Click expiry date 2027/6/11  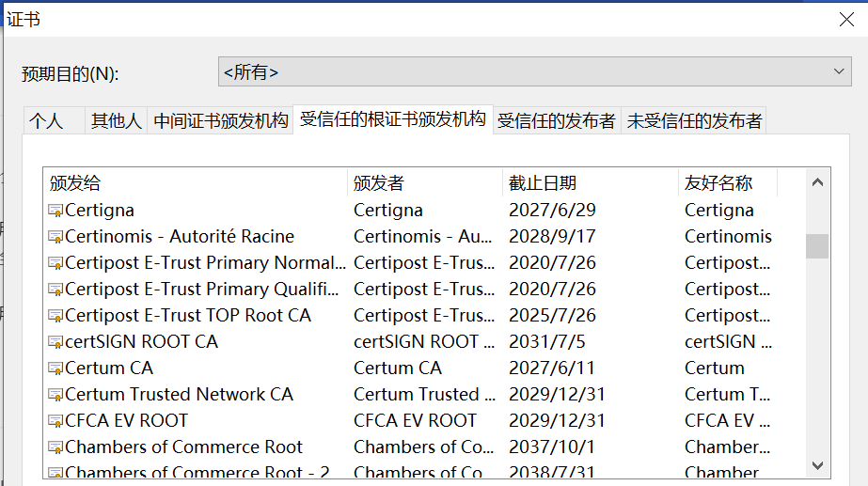point(552,368)
